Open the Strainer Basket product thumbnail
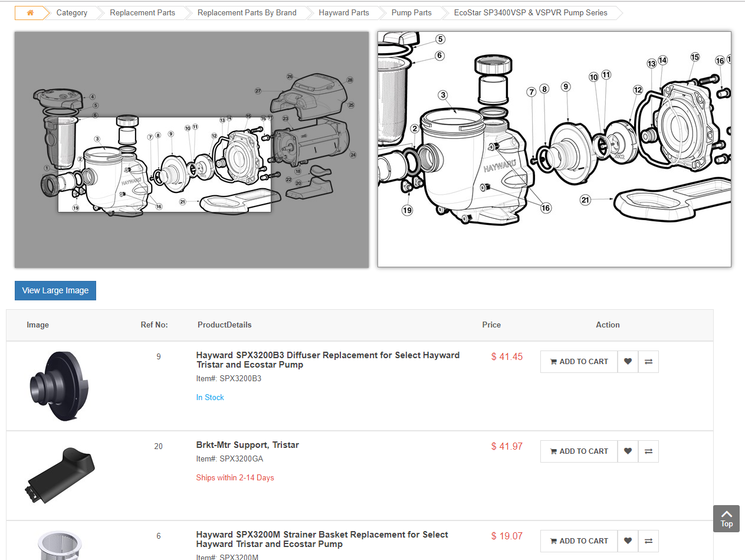Screen dimensions: 745x560 [x=60, y=545]
